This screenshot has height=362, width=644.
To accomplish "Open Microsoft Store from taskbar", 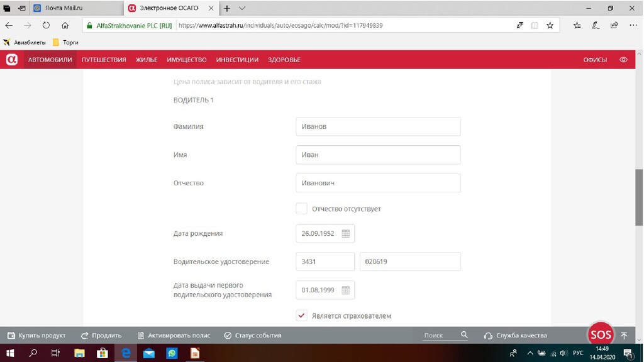I will (x=103, y=353).
